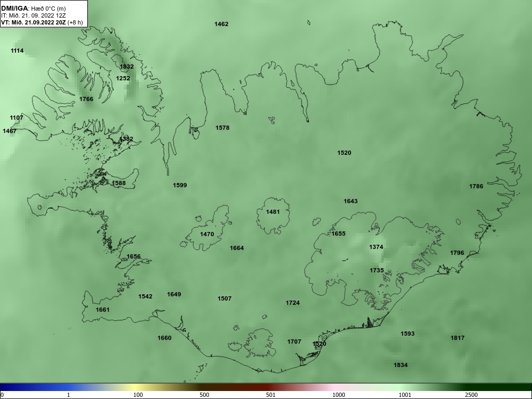Click the 1724 value
The image size is (532, 399).
pos(293,303)
